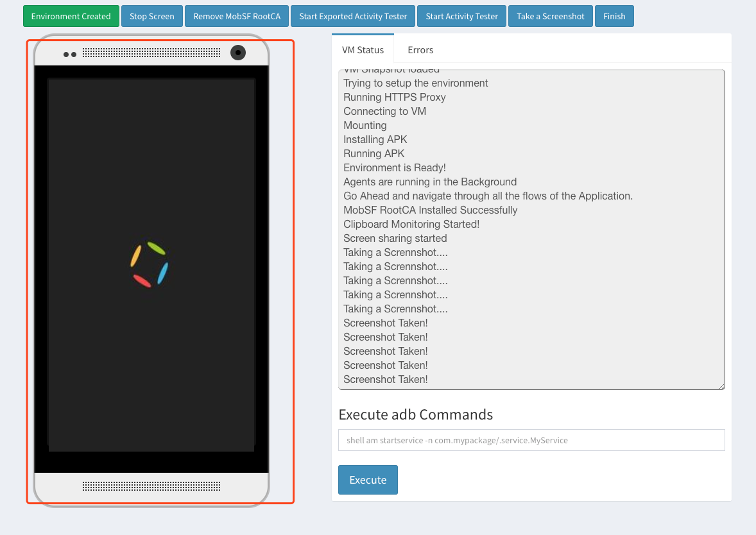The height and width of the screenshot is (535, 756).
Task: Click the Finish button
Action: pos(614,17)
